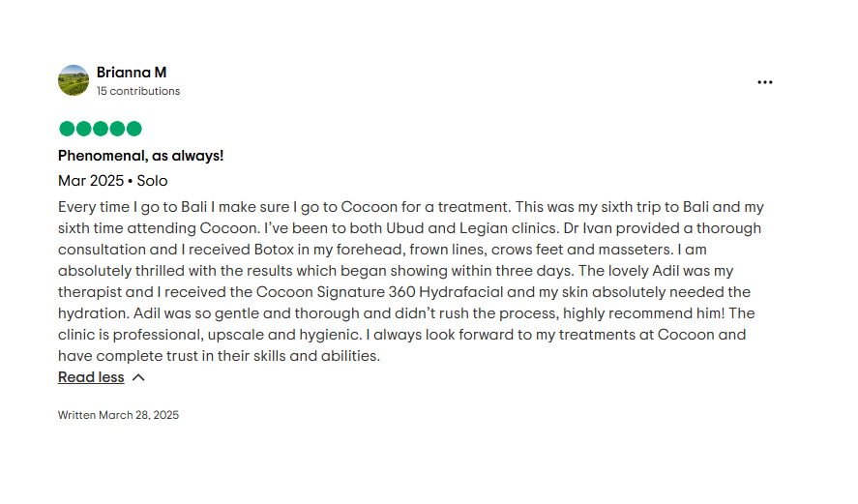
Task: Click the third green rating bubble
Action: point(101,129)
